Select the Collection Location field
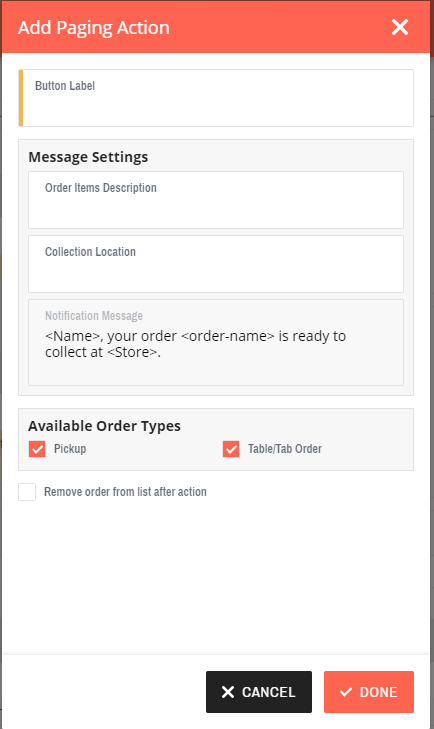 (x=216, y=264)
